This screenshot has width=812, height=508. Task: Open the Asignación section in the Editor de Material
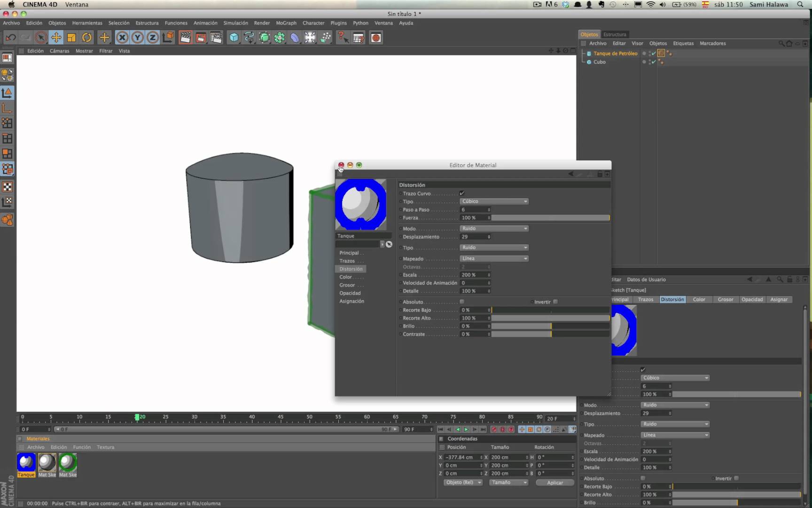pyautogui.click(x=351, y=301)
